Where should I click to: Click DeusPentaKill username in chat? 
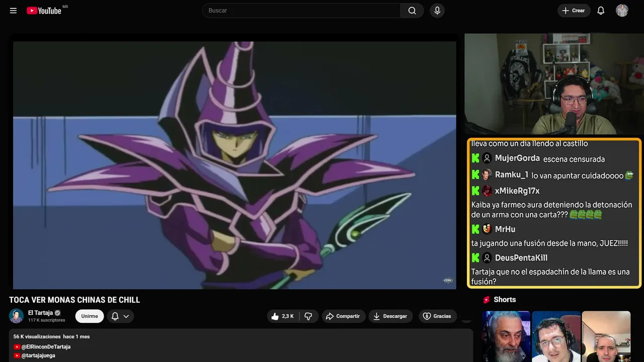[521, 258]
